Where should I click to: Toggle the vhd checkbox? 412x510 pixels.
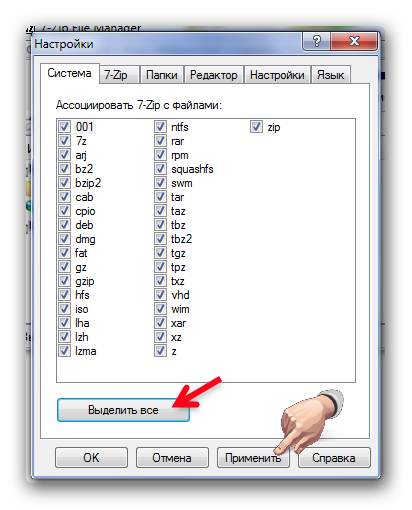(x=160, y=295)
